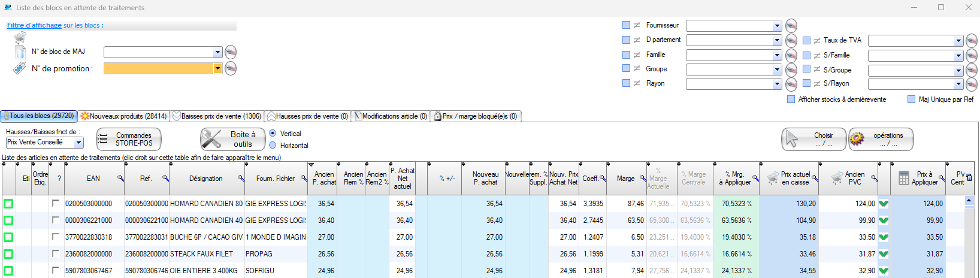Click the clear icon next to Taux de TVA
The height and width of the screenshot is (278, 980).
971,41
